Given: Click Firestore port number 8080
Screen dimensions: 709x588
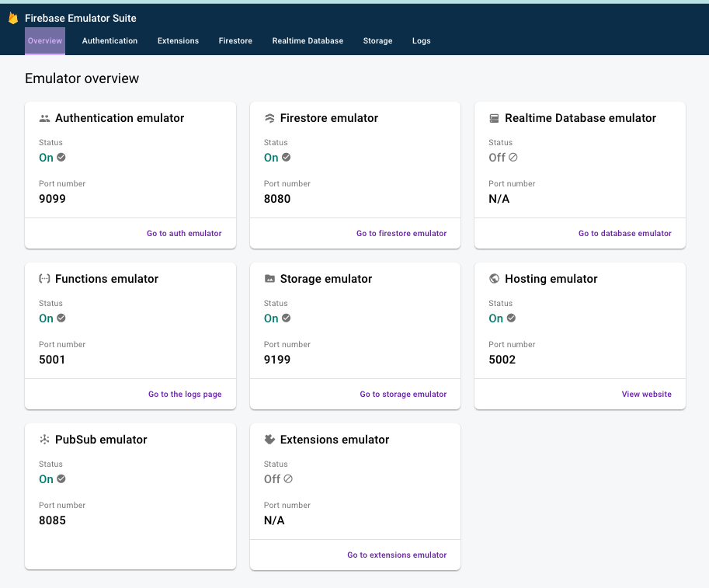Looking at the screenshot, I should coord(277,199).
